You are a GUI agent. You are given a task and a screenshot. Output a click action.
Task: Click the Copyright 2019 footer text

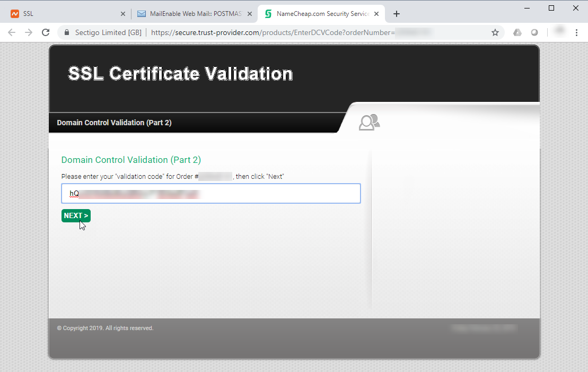(105, 328)
